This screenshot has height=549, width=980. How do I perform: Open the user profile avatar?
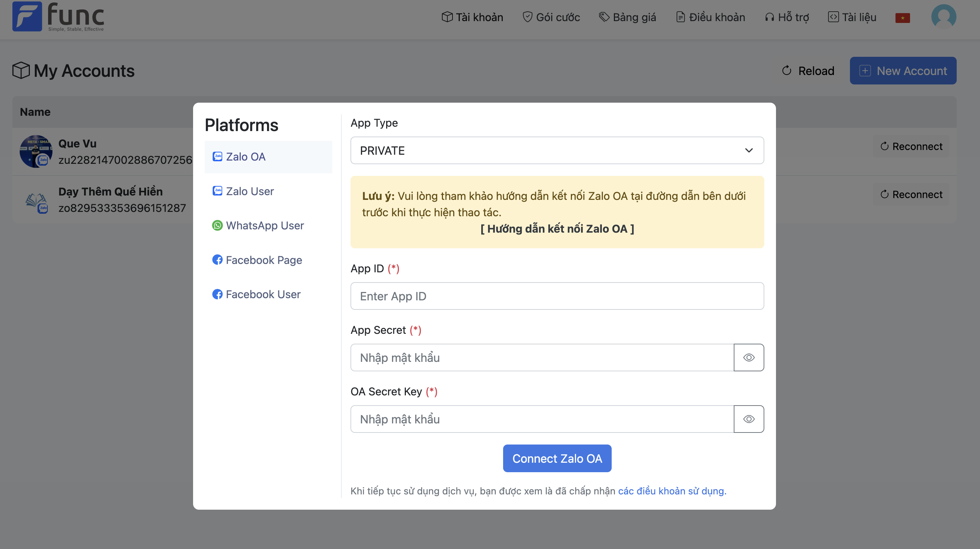[943, 16]
